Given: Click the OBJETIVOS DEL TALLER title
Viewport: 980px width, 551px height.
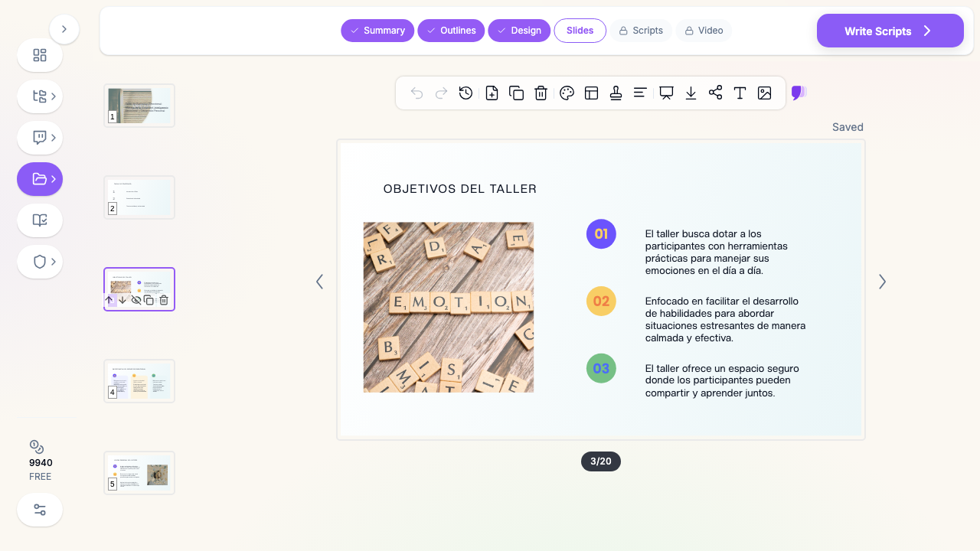Looking at the screenshot, I should click(460, 189).
